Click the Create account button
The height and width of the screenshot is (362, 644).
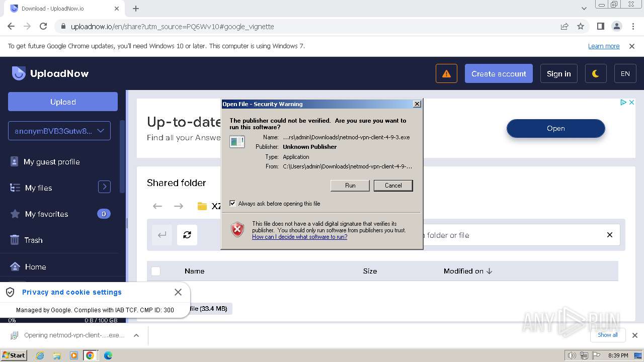(x=499, y=73)
